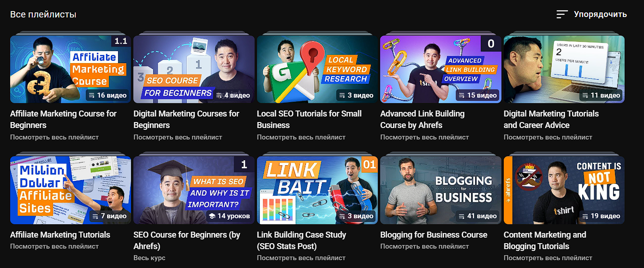This screenshot has width=644, height=268.
Task: Click the 14 уроков course badge
Action: pos(229,216)
